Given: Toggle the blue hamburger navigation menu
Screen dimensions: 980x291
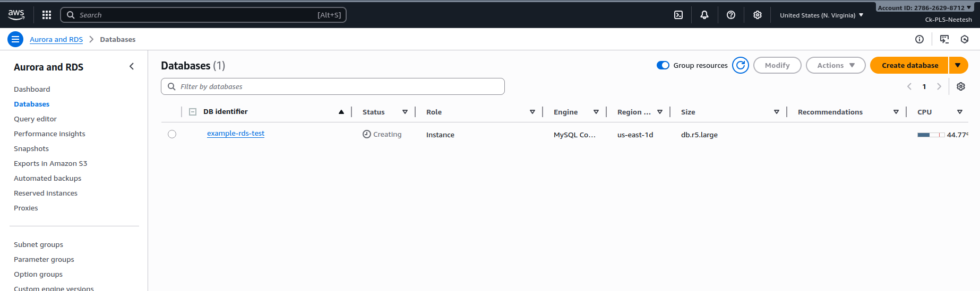Looking at the screenshot, I should pyautogui.click(x=15, y=39).
